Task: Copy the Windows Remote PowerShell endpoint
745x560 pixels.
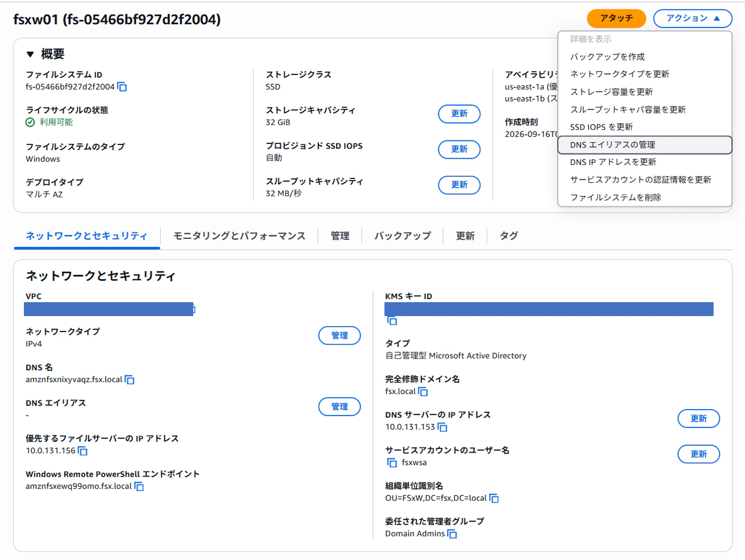Action: click(x=139, y=486)
